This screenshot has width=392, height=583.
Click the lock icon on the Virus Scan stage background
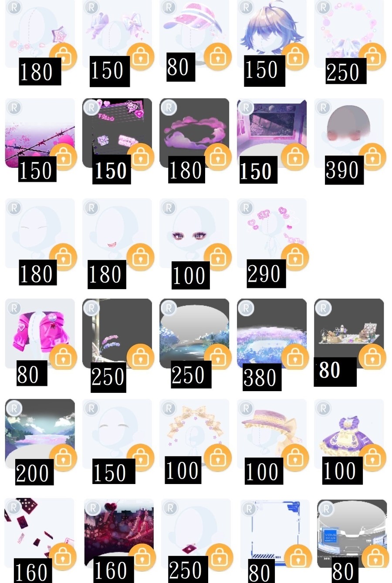[x=374, y=558]
